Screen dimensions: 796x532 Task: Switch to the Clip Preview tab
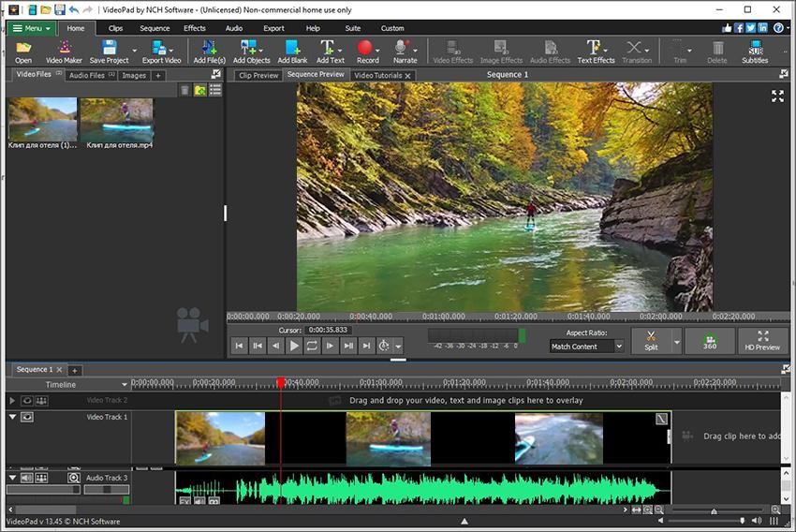pyautogui.click(x=258, y=75)
